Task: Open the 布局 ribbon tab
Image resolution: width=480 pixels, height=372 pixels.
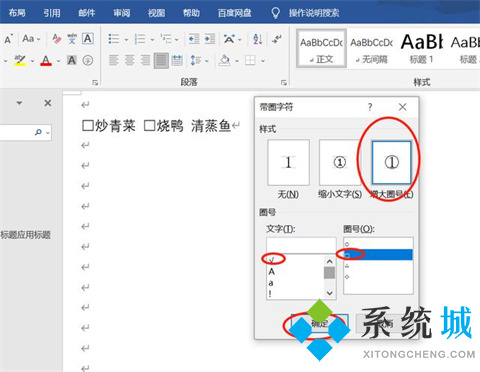Action: click(17, 13)
